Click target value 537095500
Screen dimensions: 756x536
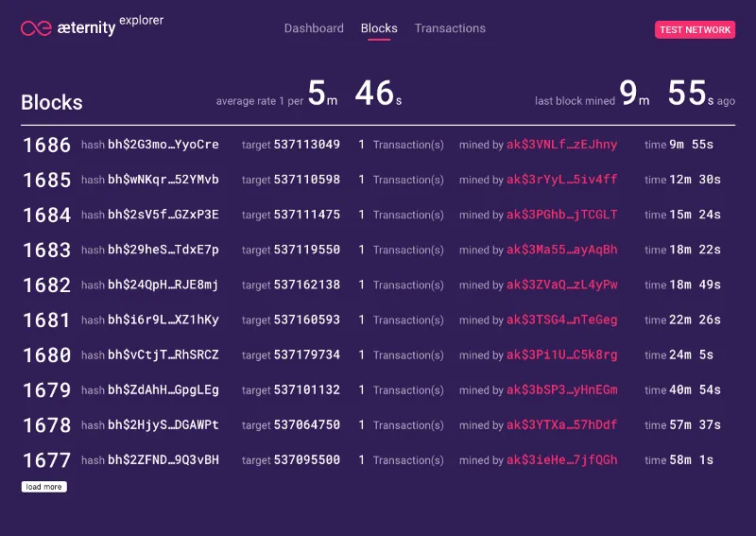tap(307, 459)
